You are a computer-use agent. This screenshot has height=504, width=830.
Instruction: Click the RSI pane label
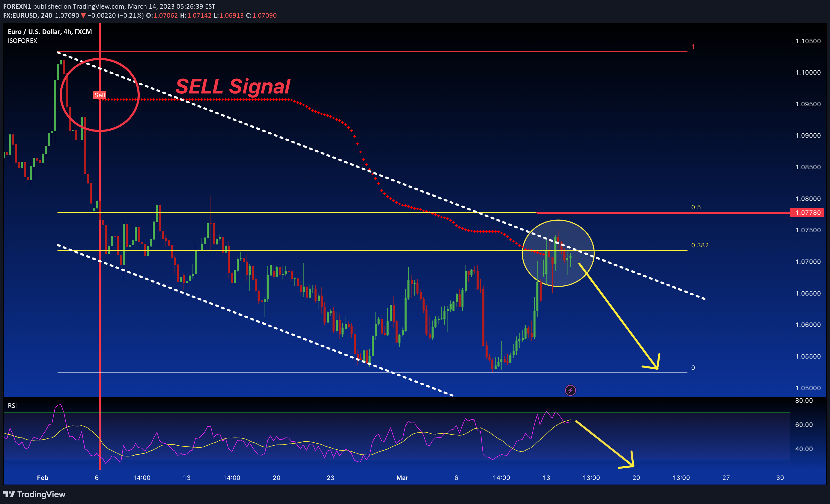pos(12,406)
